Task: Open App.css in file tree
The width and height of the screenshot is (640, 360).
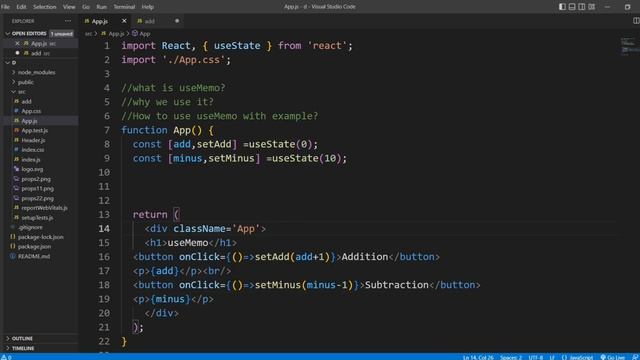Action: 31,111
